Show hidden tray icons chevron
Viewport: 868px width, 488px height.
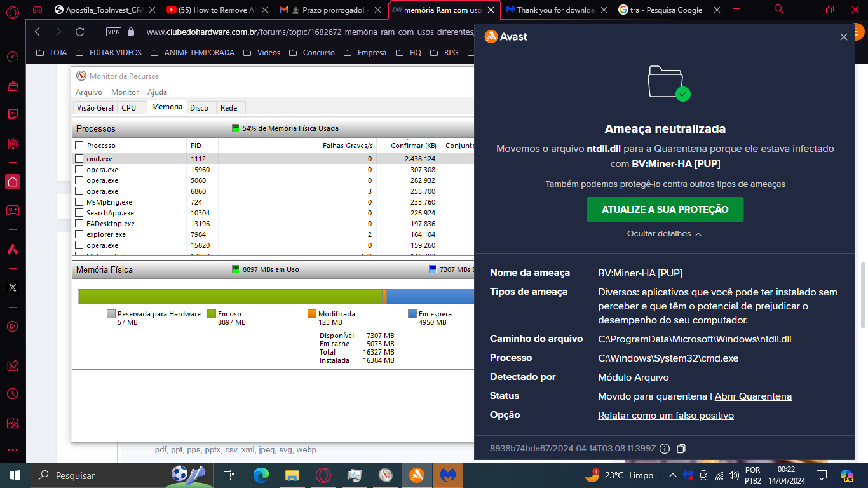pyautogui.click(x=672, y=475)
